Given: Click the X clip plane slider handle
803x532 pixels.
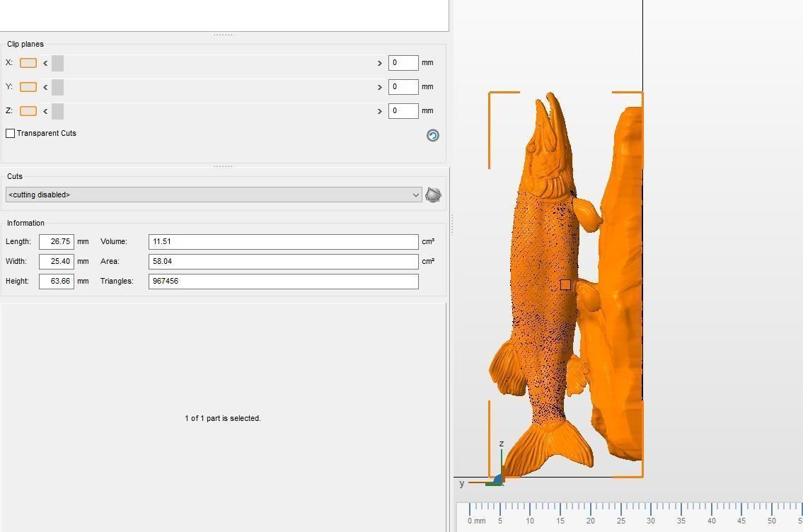Looking at the screenshot, I should pyautogui.click(x=58, y=63).
